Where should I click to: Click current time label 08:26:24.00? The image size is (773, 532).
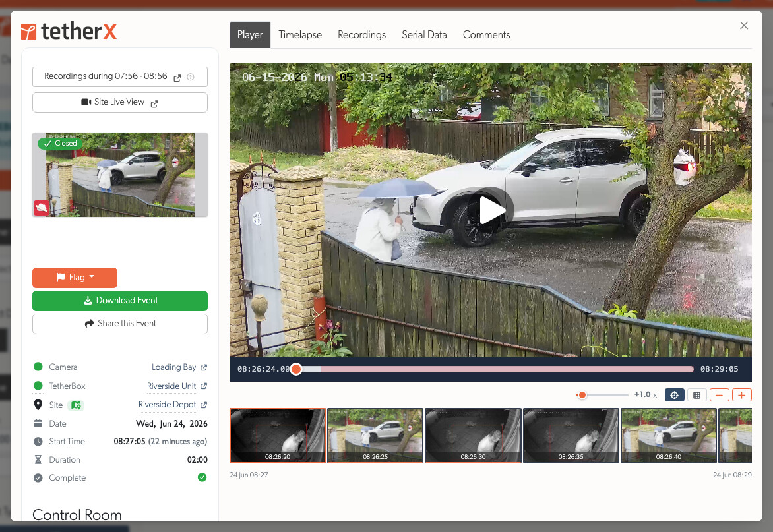pos(263,369)
